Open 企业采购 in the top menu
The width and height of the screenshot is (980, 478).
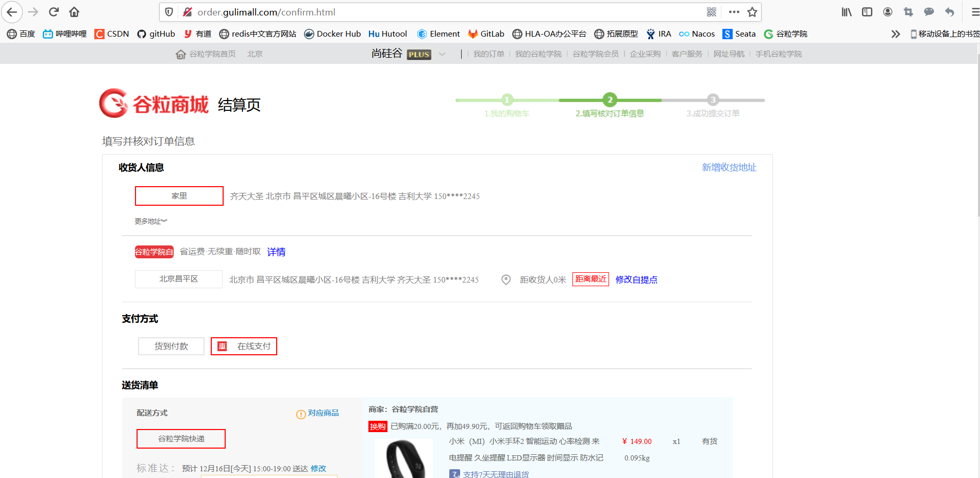pos(647,54)
